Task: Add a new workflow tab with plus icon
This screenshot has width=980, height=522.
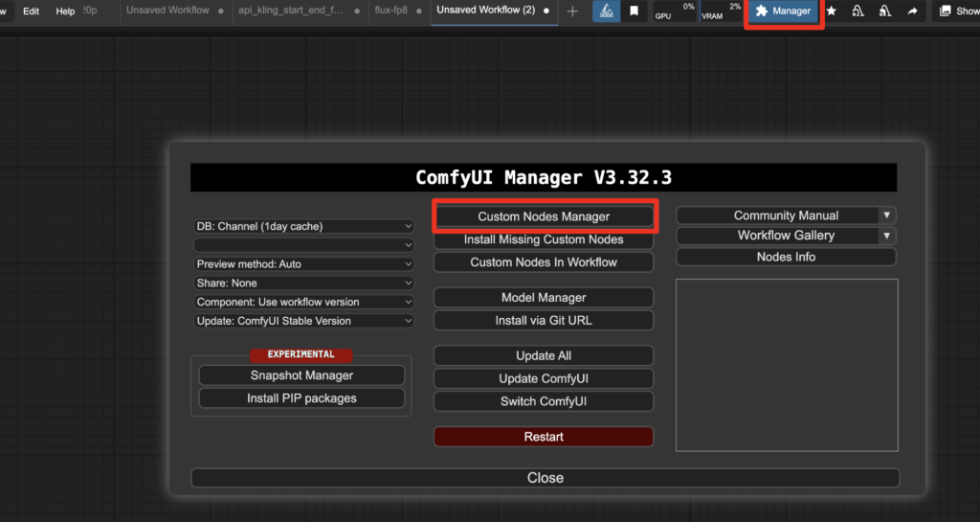Action: click(x=572, y=11)
